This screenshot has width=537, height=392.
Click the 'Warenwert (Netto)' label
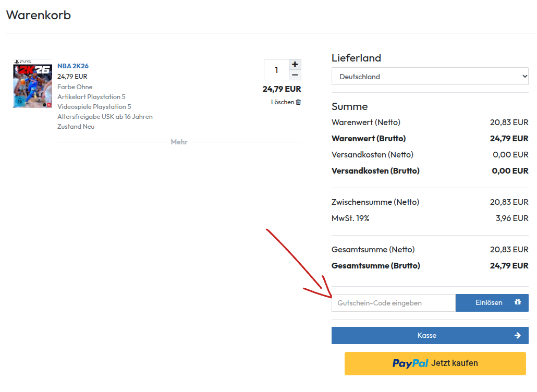click(366, 123)
